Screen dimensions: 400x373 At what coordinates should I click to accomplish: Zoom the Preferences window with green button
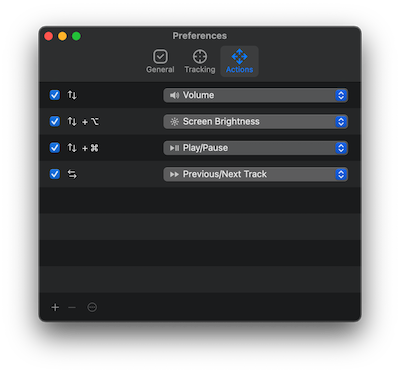pos(76,36)
